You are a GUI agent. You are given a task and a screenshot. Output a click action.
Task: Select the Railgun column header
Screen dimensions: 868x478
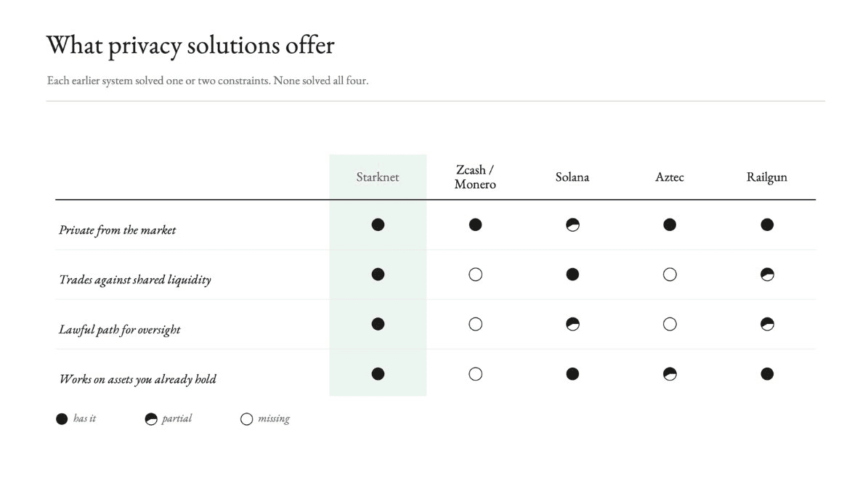point(767,177)
